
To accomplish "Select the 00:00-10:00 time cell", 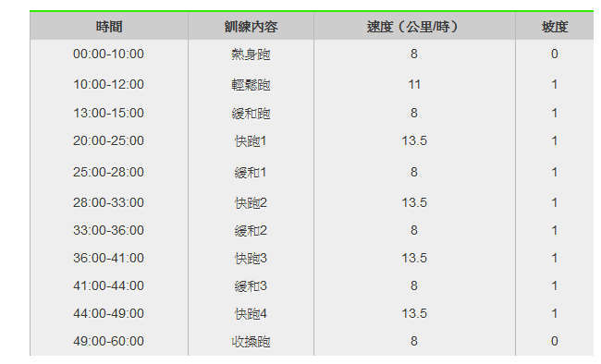I will pos(109,54).
